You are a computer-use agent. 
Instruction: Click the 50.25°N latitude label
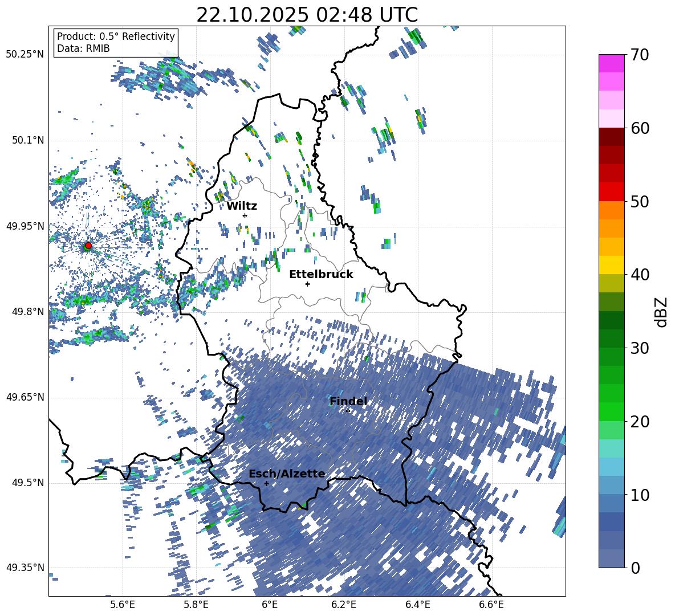coord(25,55)
